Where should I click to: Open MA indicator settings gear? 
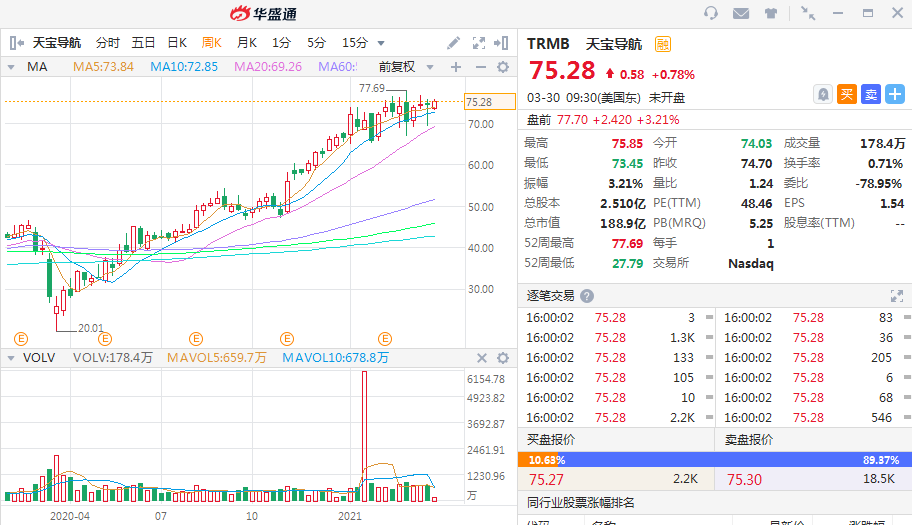503,67
